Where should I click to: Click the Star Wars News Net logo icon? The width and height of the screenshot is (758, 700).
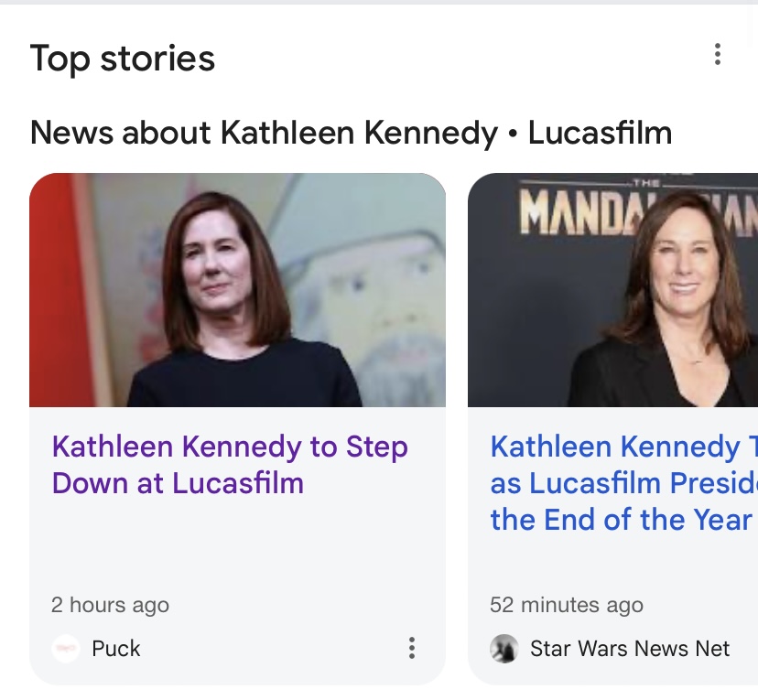coord(504,649)
